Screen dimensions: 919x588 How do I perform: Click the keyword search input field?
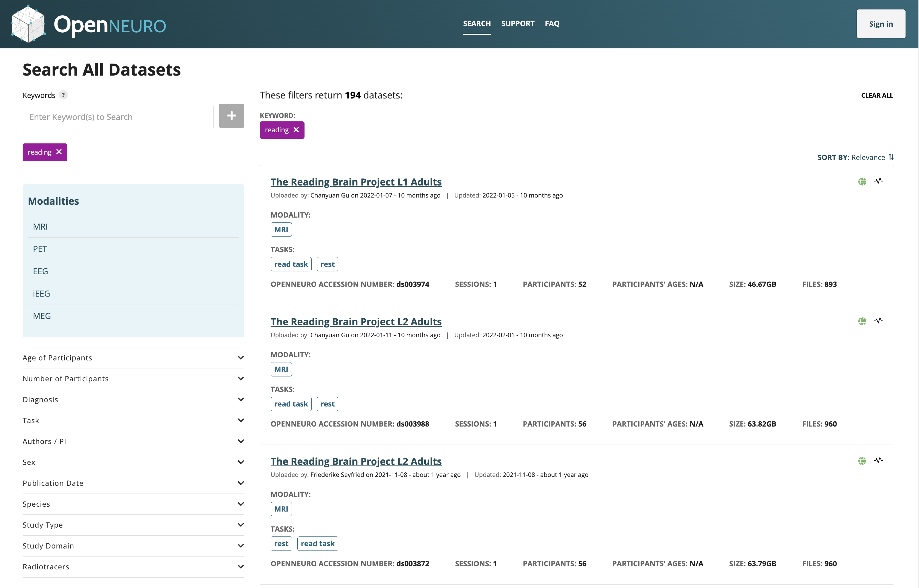[118, 117]
